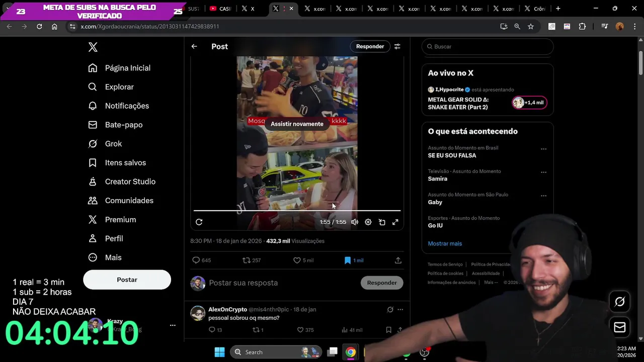Open Creator Studio in the sidebar
The height and width of the screenshot is (362, 644).
point(122,182)
